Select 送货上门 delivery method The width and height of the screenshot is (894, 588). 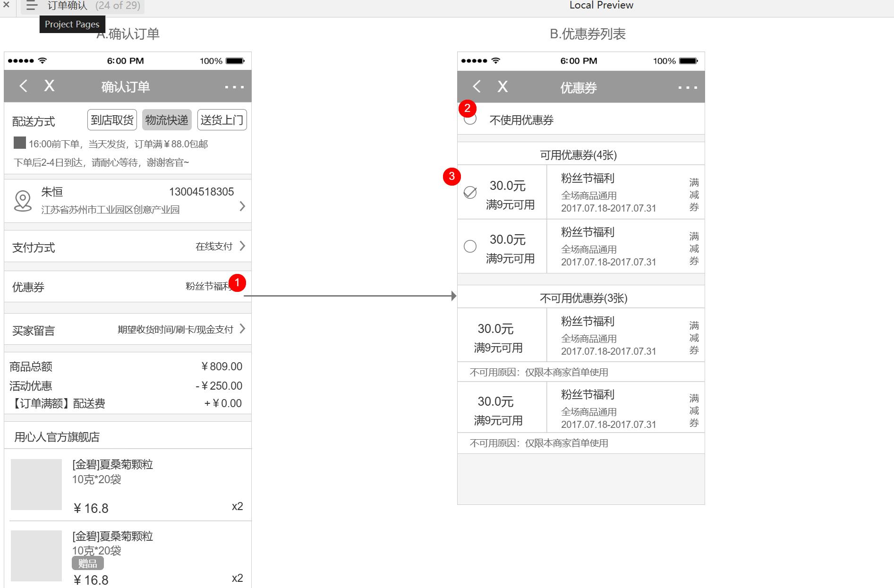tap(222, 120)
